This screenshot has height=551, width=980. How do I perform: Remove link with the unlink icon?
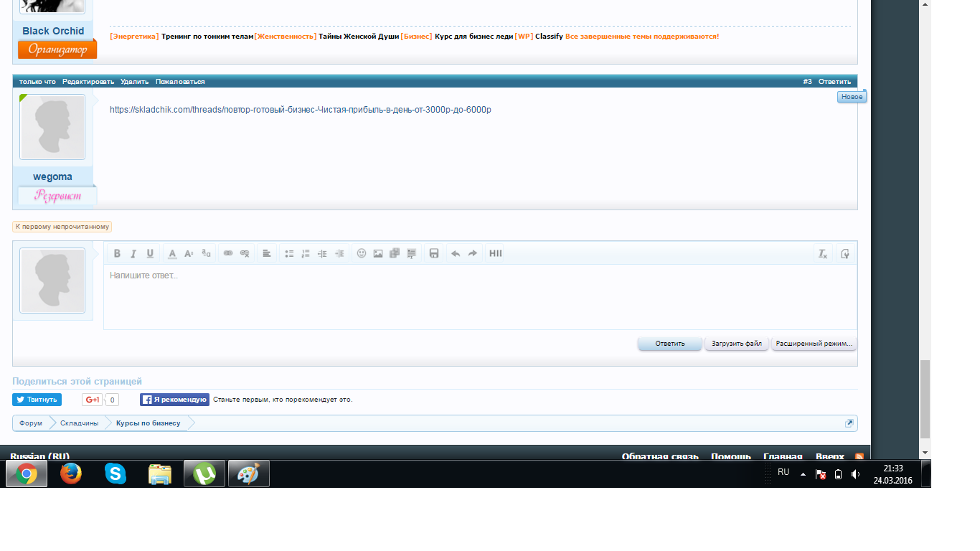(245, 253)
